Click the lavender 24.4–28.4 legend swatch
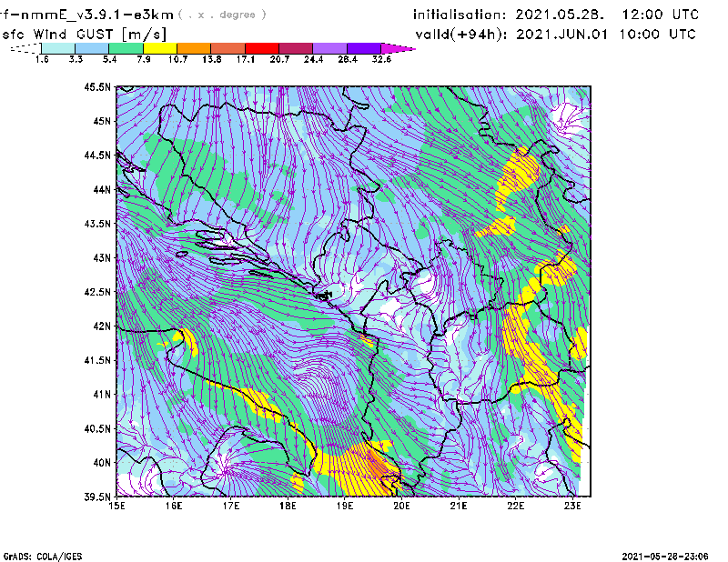Screen dimensions: 728x562 point(330,48)
